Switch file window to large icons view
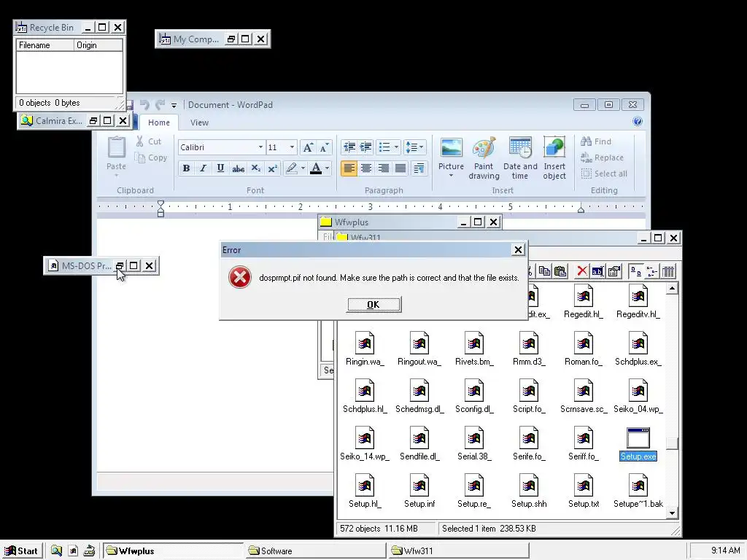This screenshot has height=560, width=747. [635, 271]
